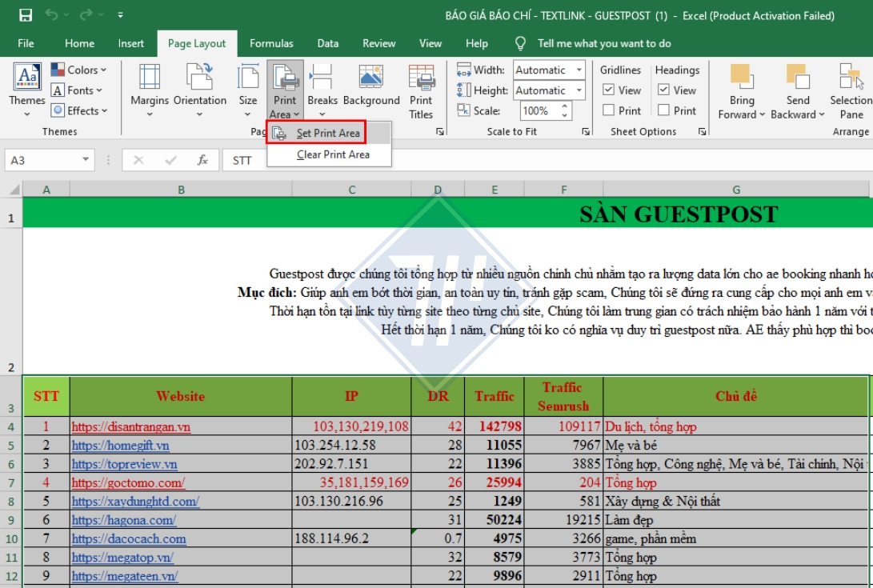Click the Name Box showing A3
The width and height of the screenshot is (873, 588).
click(x=42, y=160)
